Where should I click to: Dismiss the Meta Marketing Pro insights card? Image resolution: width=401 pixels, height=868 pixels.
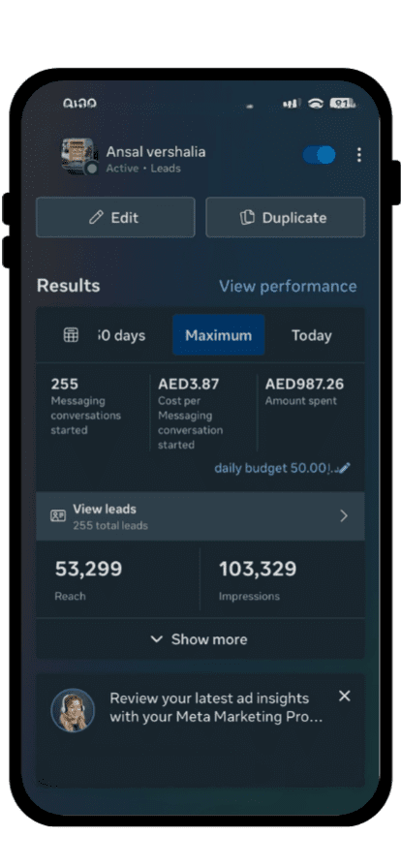pos(345,696)
